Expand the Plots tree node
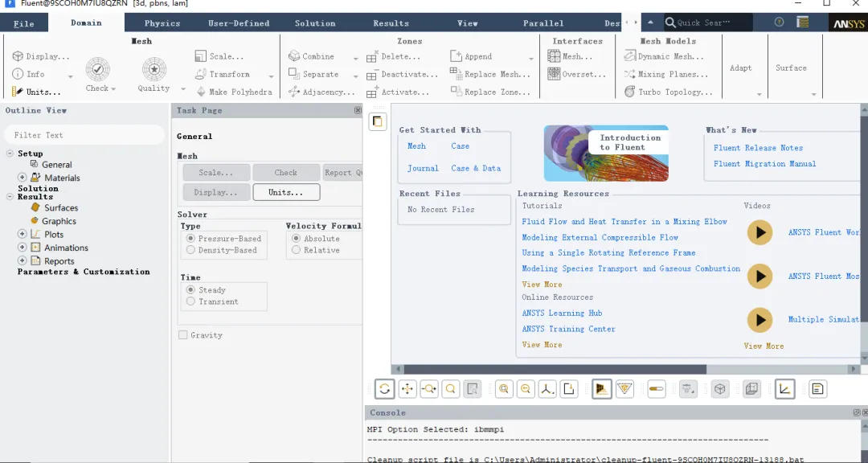The height and width of the screenshot is (463, 868). (x=23, y=234)
